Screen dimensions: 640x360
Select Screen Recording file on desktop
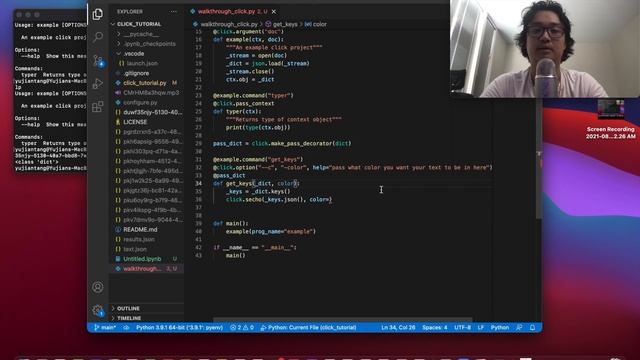coord(611,120)
